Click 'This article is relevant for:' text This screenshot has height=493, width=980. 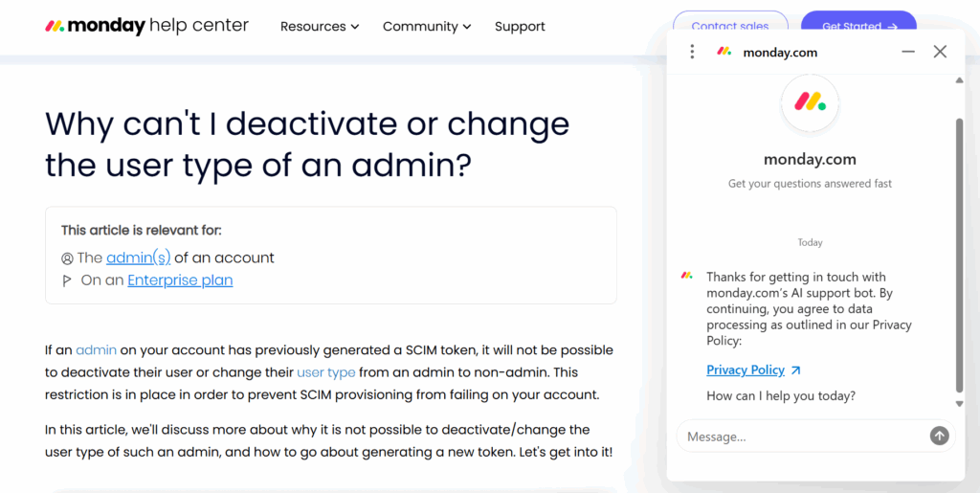click(142, 230)
